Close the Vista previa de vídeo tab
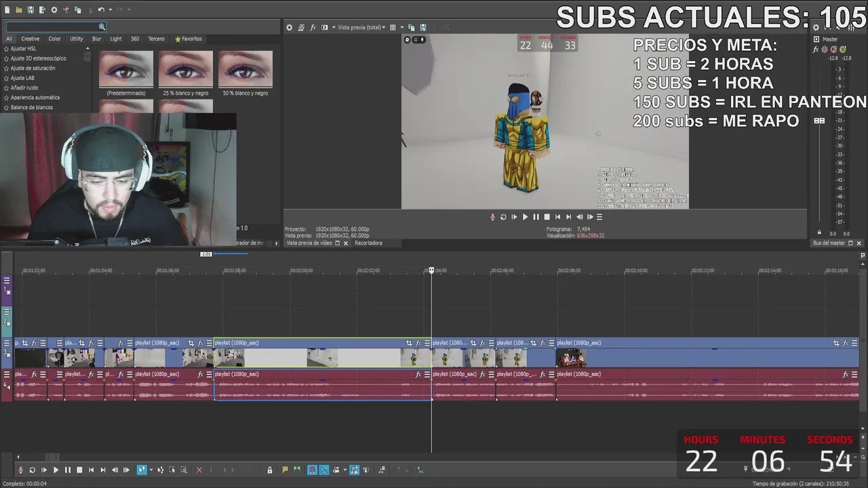Screen dimensions: 868x488 point(346,243)
